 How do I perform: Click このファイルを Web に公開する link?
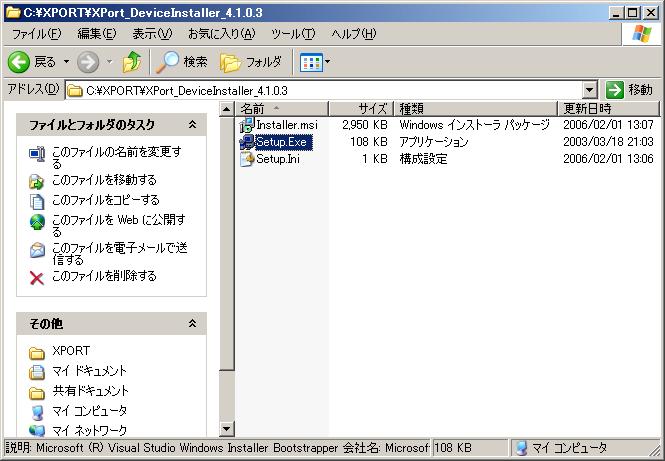pyautogui.click(x=119, y=225)
